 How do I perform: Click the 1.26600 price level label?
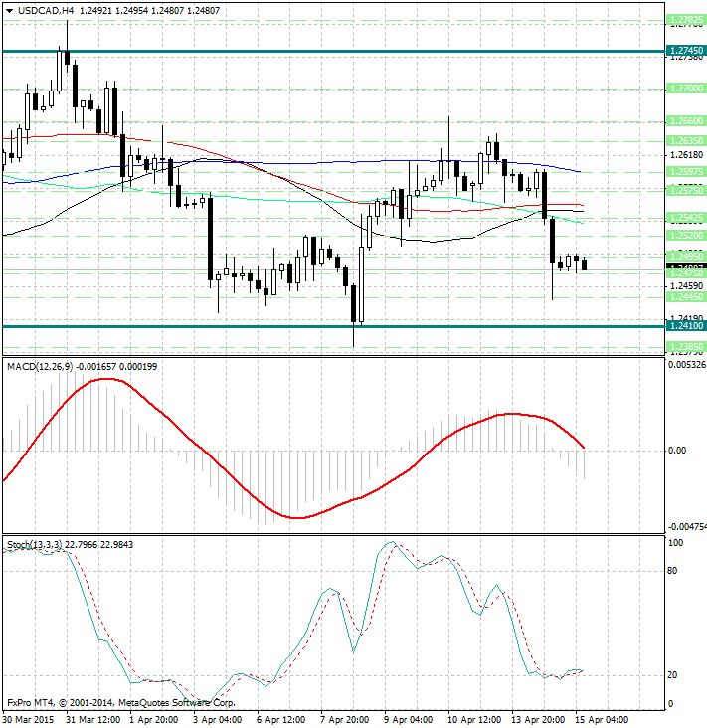(687, 120)
